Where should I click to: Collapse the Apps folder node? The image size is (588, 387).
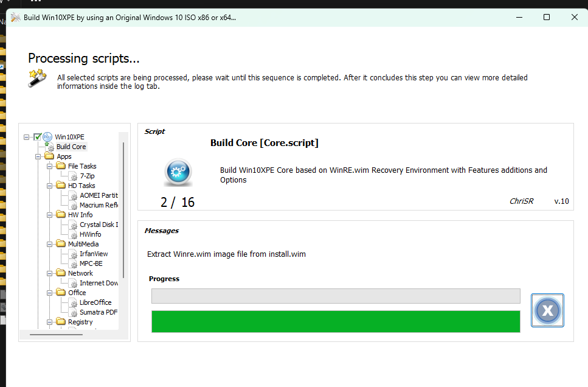[x=38, y=156]
